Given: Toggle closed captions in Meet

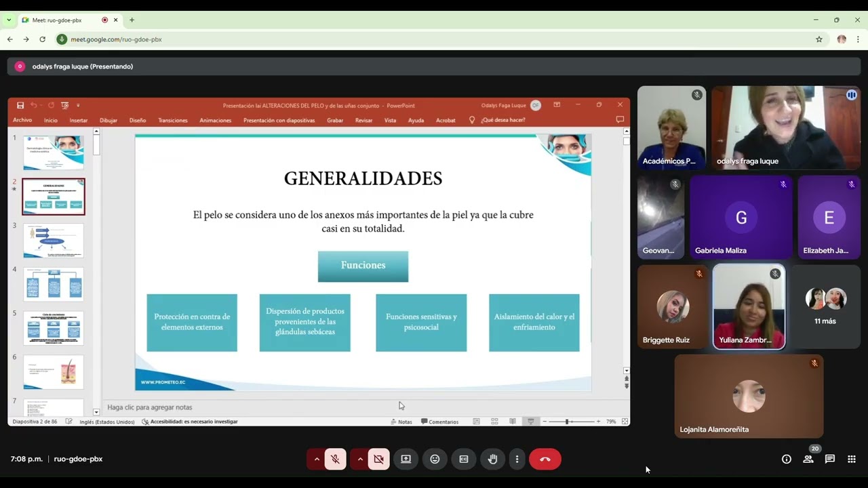Looking at the screenshot, I should [464, 459].
